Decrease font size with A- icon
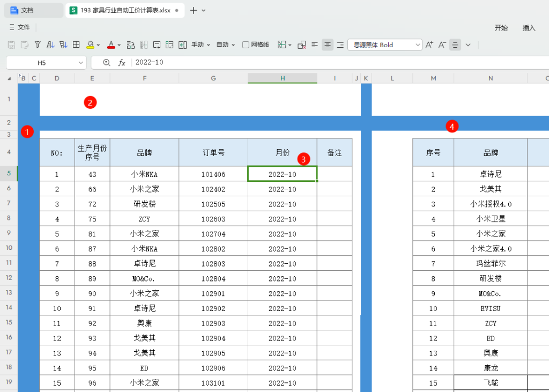Viewport: 549px width, 392px height. 442,45
